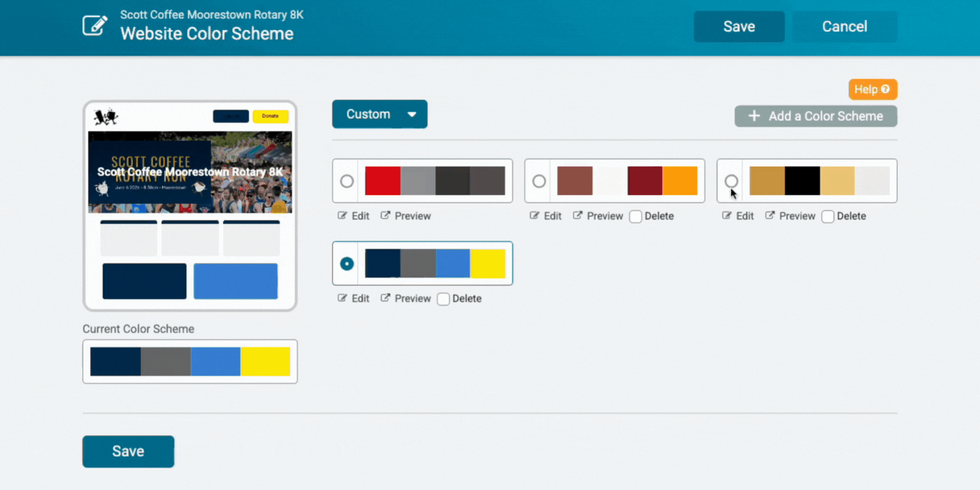Check Delete for the navy-yellow color scheme
The width and height of the screenshot is (980, 490).
click(443, 299)
